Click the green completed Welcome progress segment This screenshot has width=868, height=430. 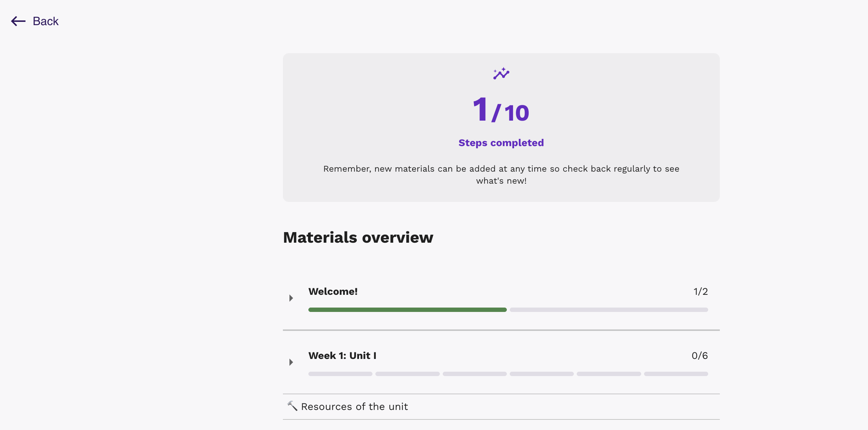click(407, 310)
